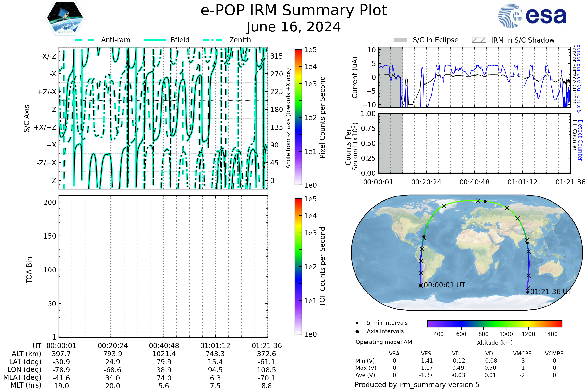This screenshot has width=588, height=392.
Task: Click the Bfield solid legend line
Action: click(155, 40)
